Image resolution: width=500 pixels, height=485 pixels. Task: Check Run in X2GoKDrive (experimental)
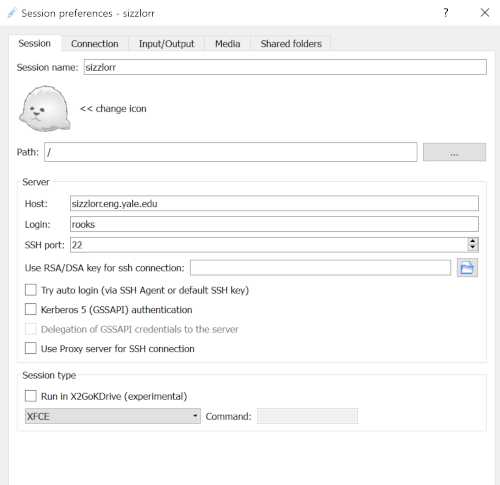click(x=31, y=396)
